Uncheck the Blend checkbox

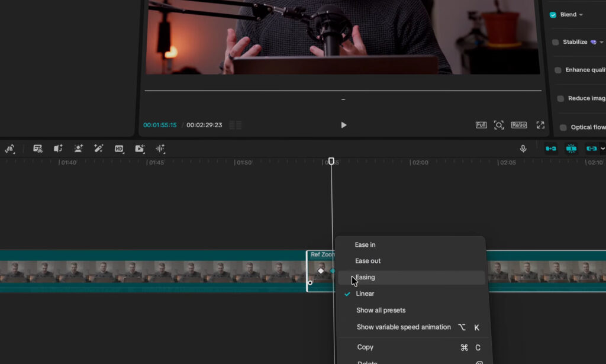[x=553, y=15]
